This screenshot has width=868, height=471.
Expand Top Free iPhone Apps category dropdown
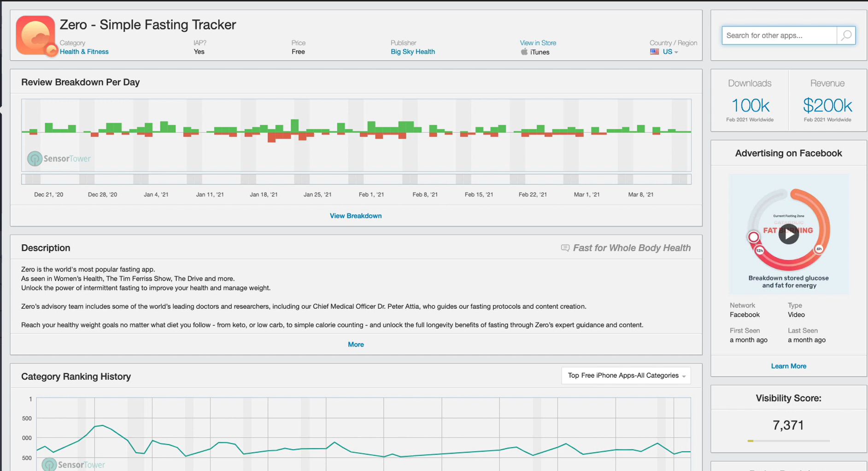tap(626, 376)
